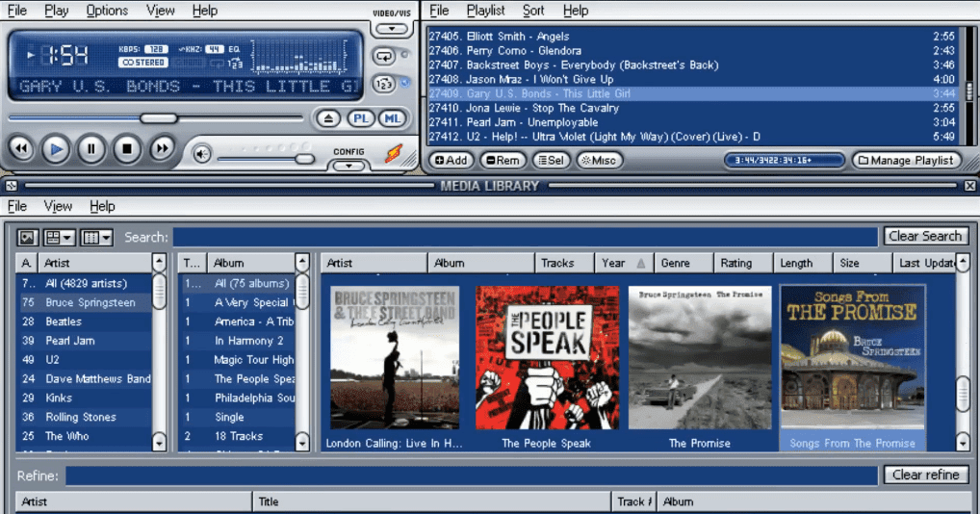Select Dave Matthews Band artist
The image size is (980, 514).
85,378
